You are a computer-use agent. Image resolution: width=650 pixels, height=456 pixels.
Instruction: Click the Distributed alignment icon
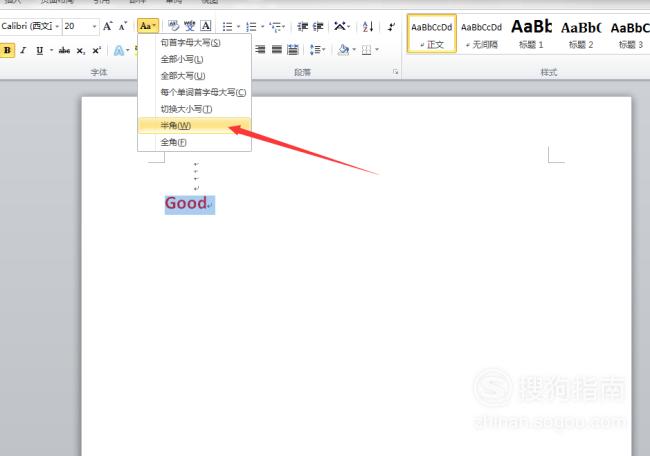coord(293,50)
